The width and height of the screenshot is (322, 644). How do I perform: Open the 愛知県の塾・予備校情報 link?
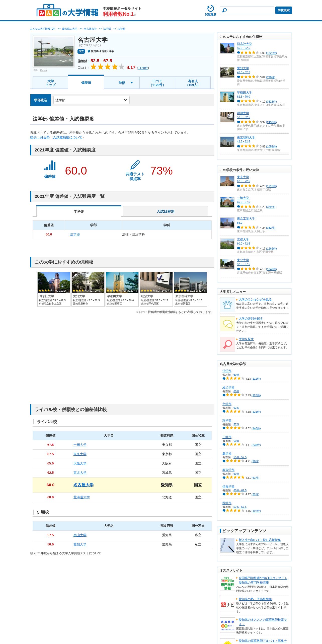click(x=255, y=599)
